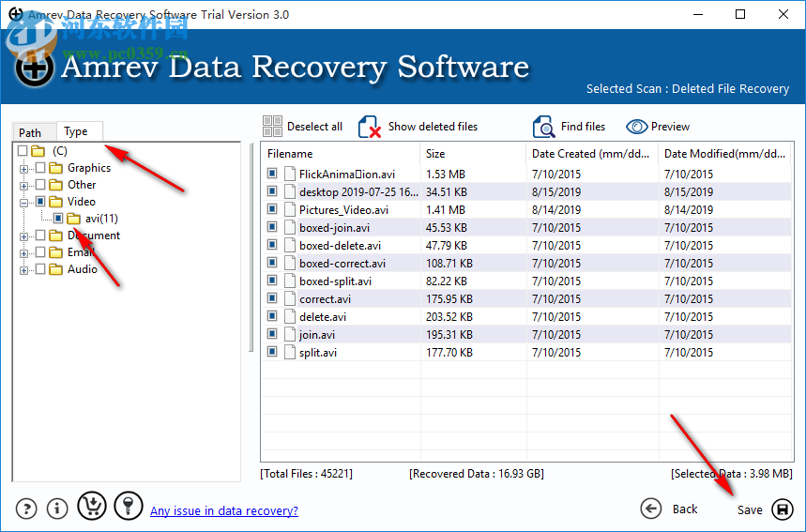Click the file icon of split.avi
The image size is (806, 532).
click(291, 352)
